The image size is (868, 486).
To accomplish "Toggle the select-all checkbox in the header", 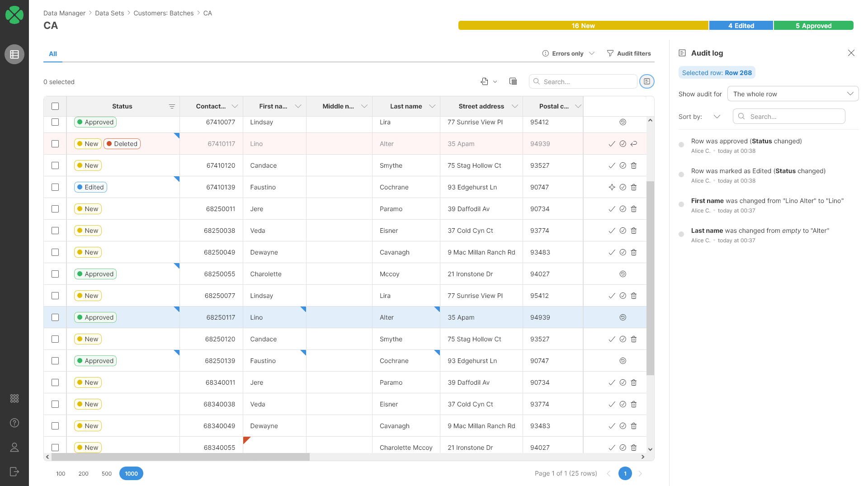I will tap(55, 106).
